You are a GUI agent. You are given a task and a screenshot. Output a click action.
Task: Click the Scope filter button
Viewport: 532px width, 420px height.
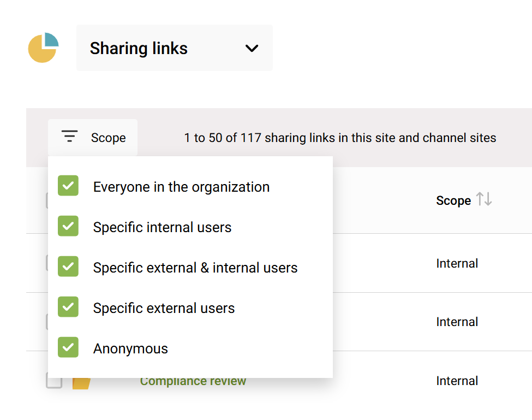point(93,138)
